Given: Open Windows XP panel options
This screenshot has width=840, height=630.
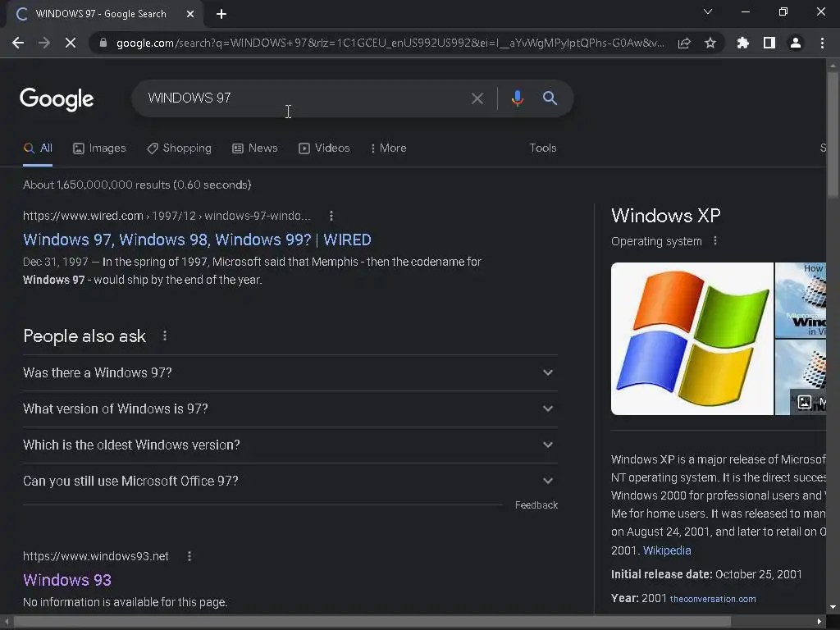Looking at the screenshot, I should click(714, 241).
